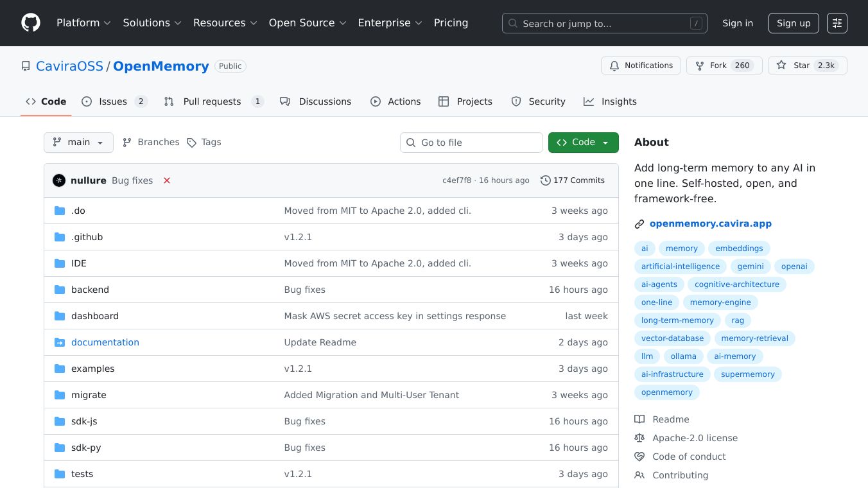Click the Go to file field
Viewport: 868px width, 488px height.
pos(471,143)
